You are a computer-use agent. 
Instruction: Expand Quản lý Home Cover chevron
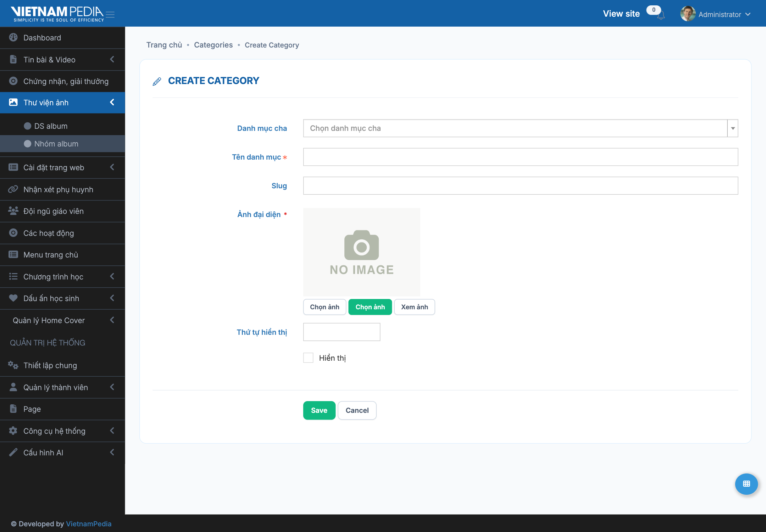coord(112,320)
